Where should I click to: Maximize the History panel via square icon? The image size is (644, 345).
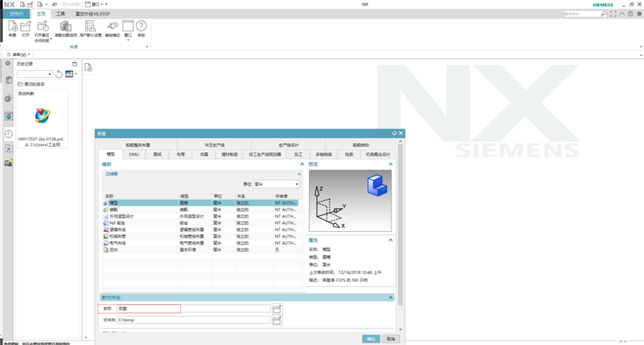pyautogui.click(x=74, y=64)
